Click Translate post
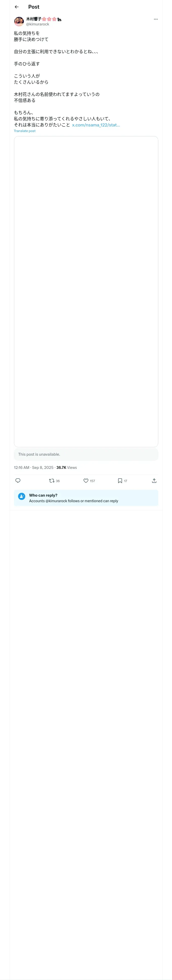Screen dimensions: 172x980 click(25, 131)
